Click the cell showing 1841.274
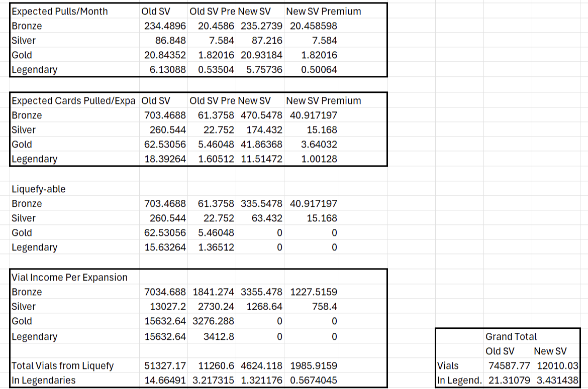 point(212,293)
